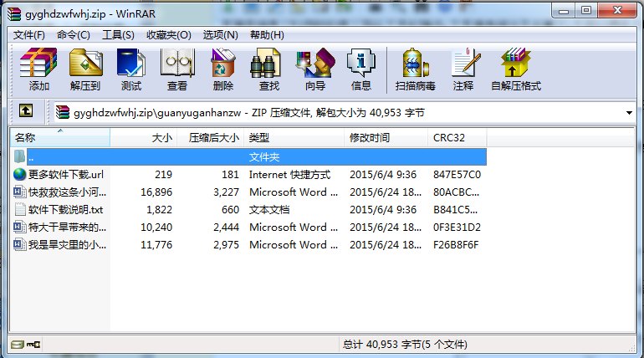The image size is (644, 358).
Task: Click the packed size value 2,975
Action: coord(226,245)
